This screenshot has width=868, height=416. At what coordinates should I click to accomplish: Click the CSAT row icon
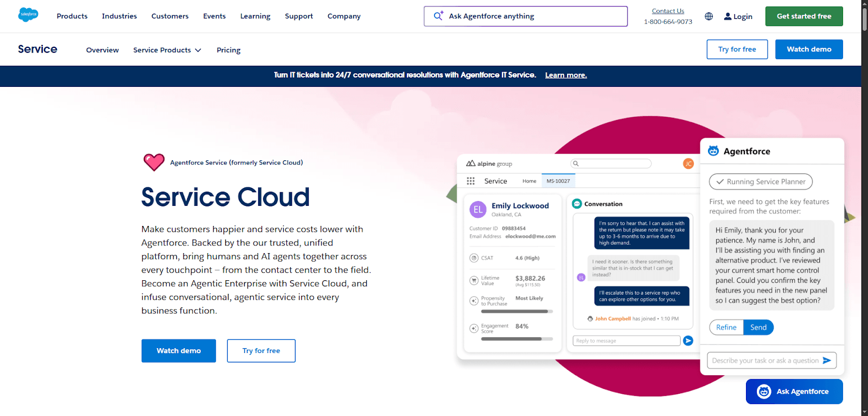474,258
